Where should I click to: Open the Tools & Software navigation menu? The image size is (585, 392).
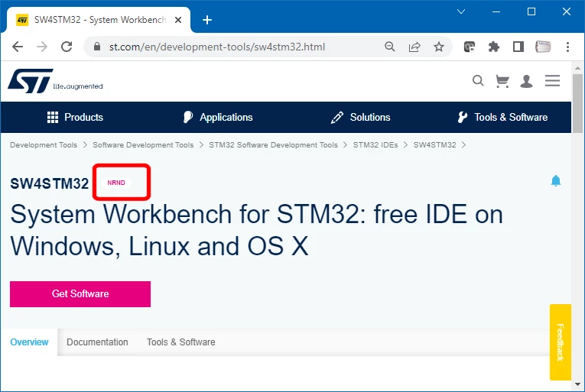[502, 117]
